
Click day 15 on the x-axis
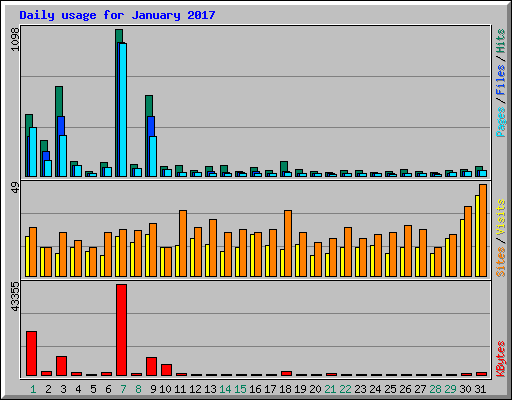click(240, 389)
